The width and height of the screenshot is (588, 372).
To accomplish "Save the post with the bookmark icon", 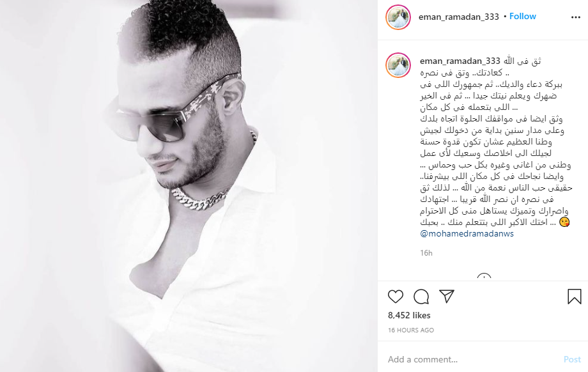I will click(x=574, y=296).
